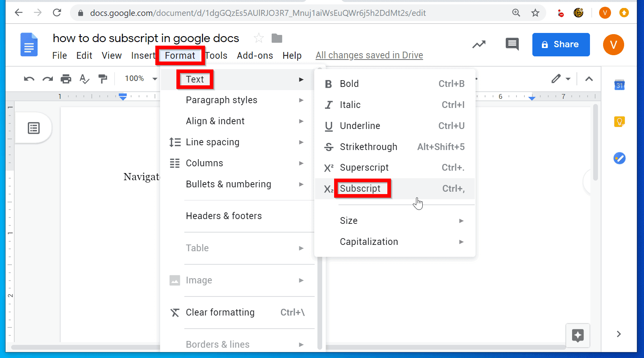644x358 pixels.
Task: Expand Align & indent submenu
Action: pyautogui.click(x=237, y=121)
